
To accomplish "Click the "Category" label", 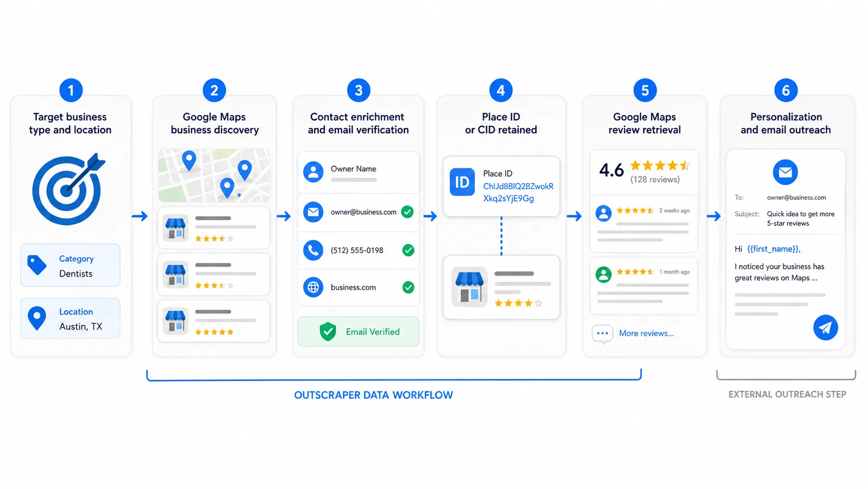I will (76, 259).
